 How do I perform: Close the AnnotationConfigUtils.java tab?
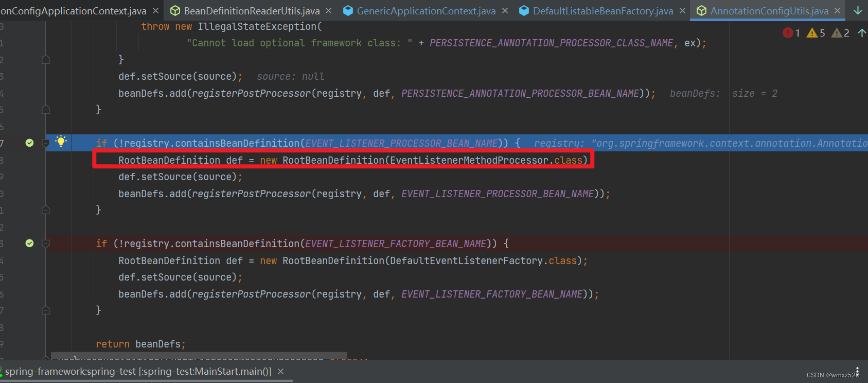tap(838, 11)
